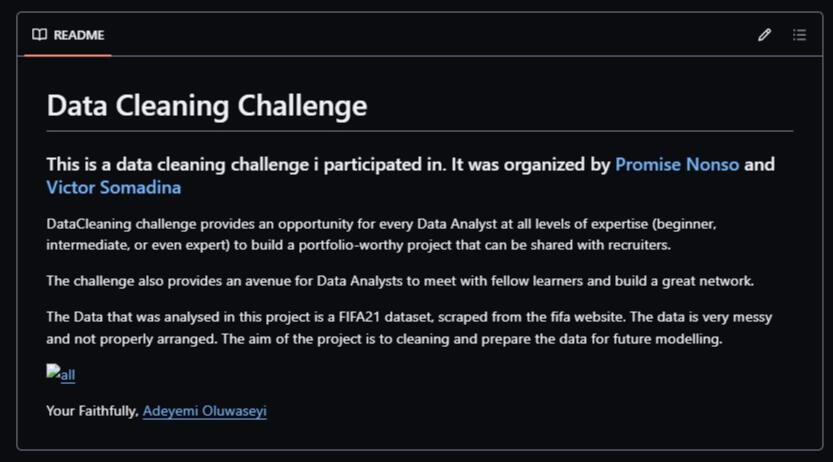Select the README tab label

coord(79,35)
